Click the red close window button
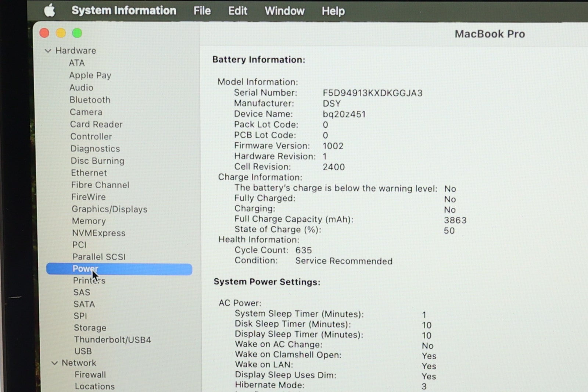 pos(44,33)
